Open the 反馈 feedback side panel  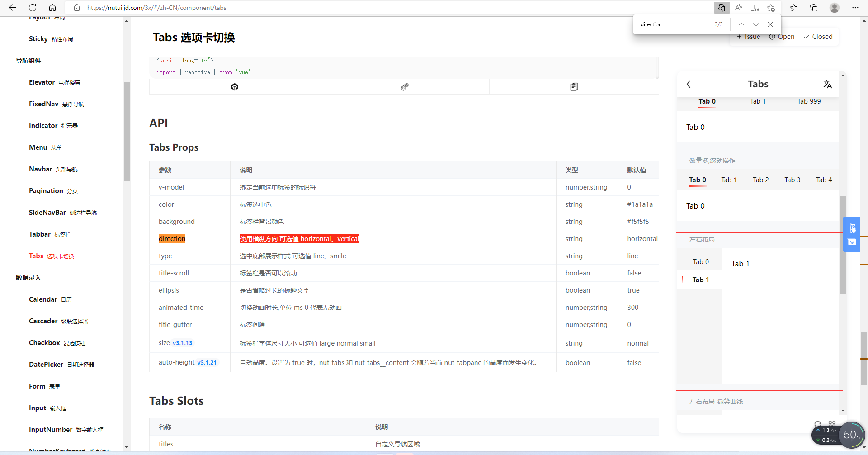point(852,228)
